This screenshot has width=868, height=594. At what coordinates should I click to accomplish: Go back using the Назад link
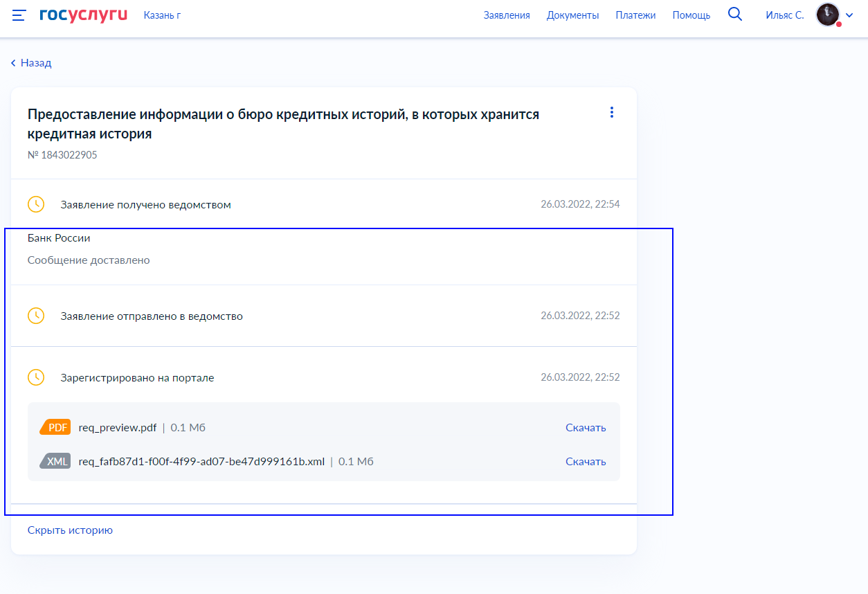[31, 63]
